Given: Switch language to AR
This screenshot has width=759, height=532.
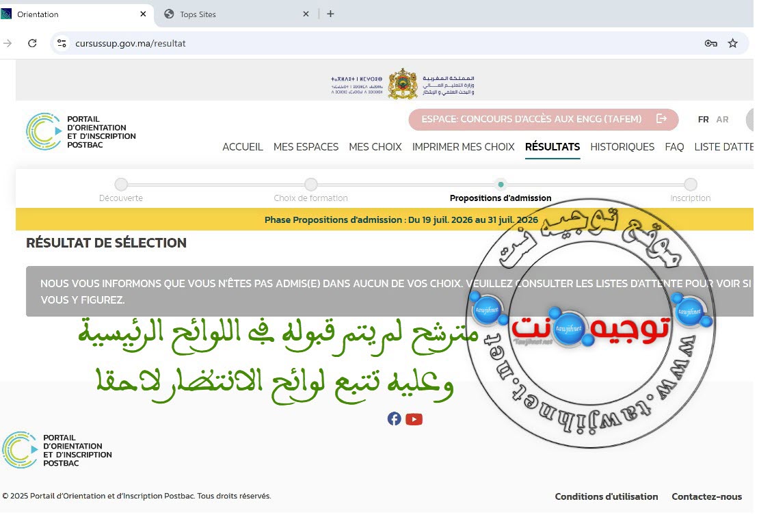Looking at the screenshot, I should [722, 119].
